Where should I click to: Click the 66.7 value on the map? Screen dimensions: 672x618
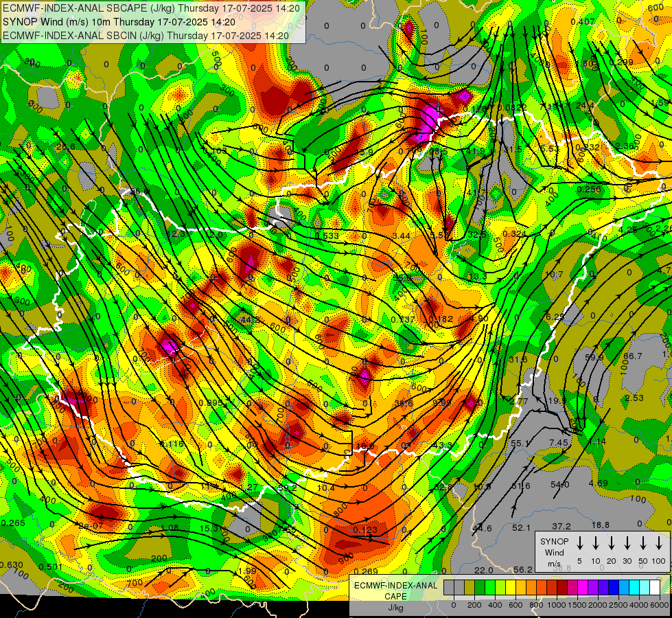(x=633, y=356)
